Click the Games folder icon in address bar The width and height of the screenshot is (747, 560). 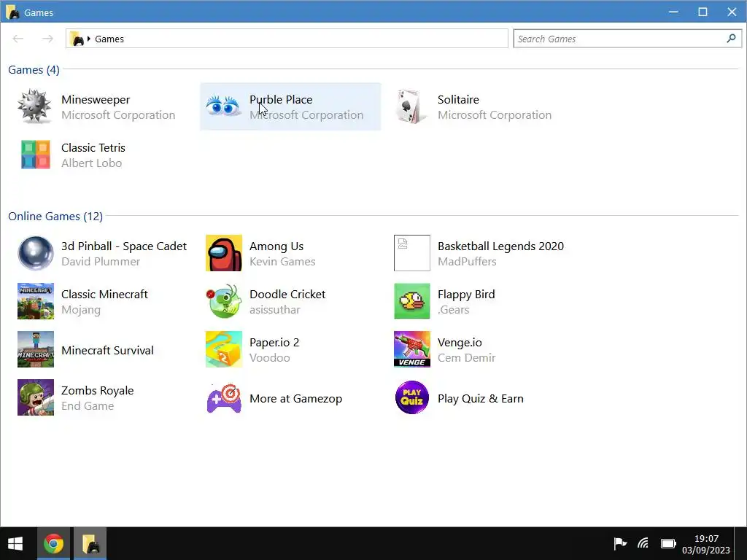pos(77,39)
